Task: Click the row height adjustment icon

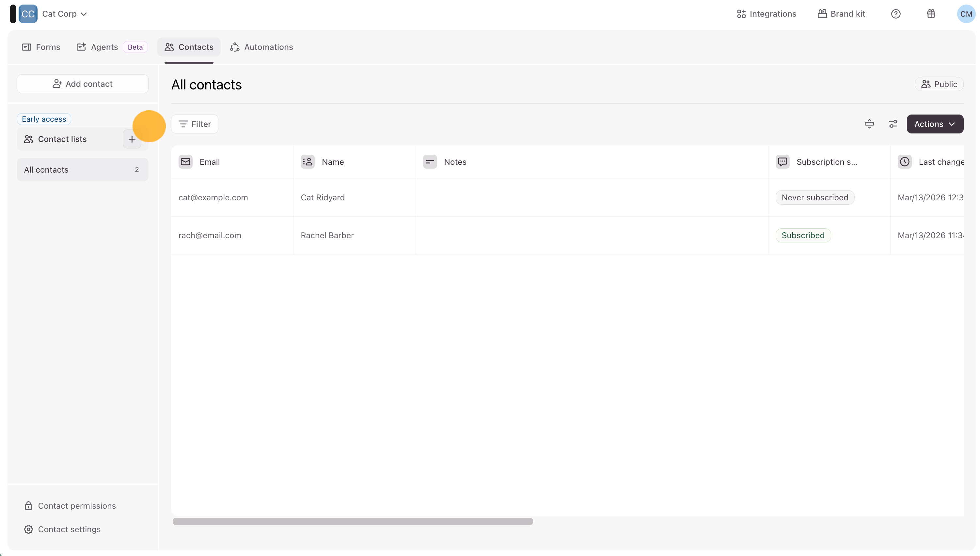Action: [869, 124]
